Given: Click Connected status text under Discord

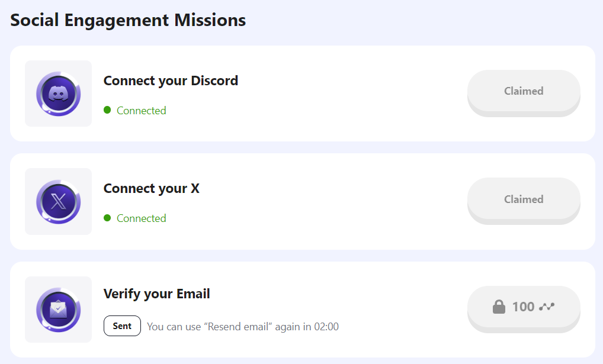Looking at the screenshot, I should 141,111.
